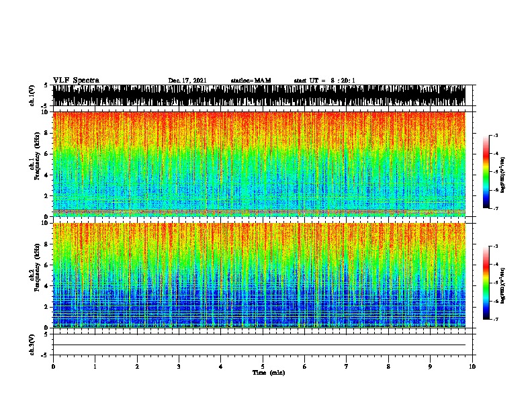Image resolution: width=532 pixels, height=411 pixels.
Task: Click the "8" frequency tick of ch.2 spectrogram
Action: pos(46,244)
